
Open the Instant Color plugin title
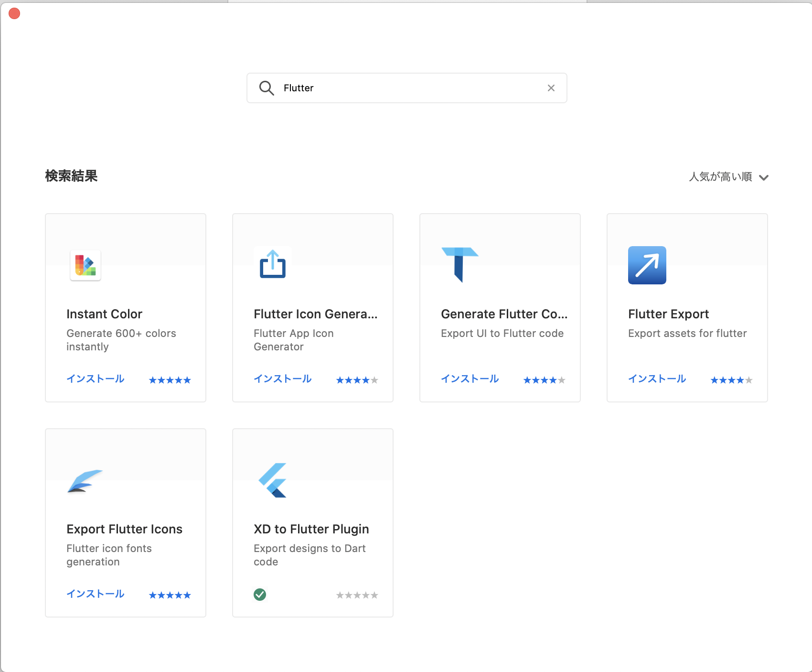105,314
